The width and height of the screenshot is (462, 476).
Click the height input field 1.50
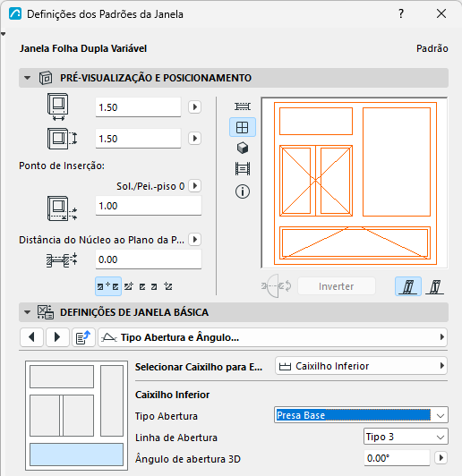[138, 139]
